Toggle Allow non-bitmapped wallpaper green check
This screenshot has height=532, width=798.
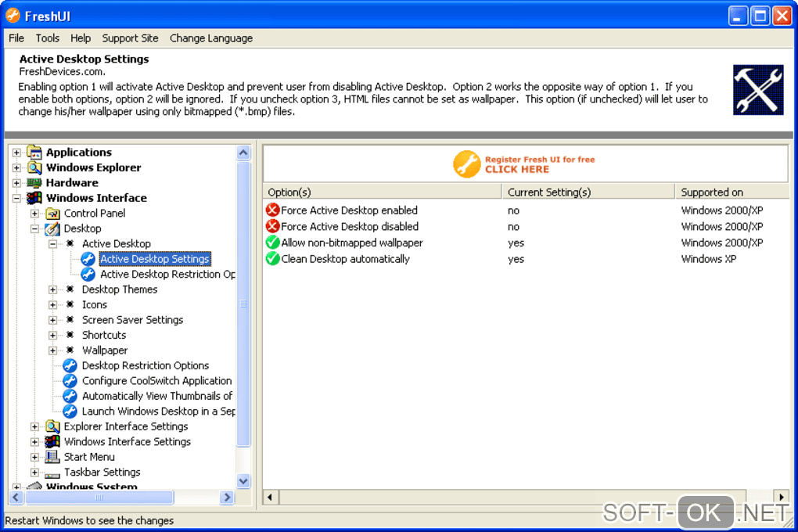[273, 243]
